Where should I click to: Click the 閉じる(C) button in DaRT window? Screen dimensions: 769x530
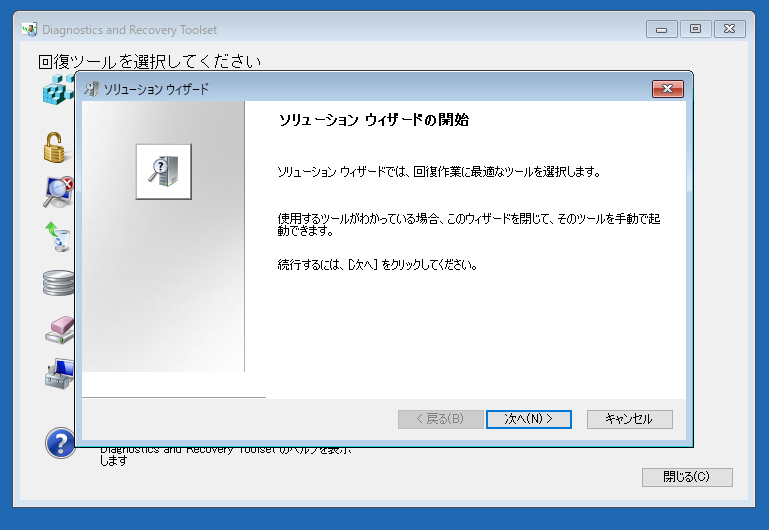coord(687,477)
